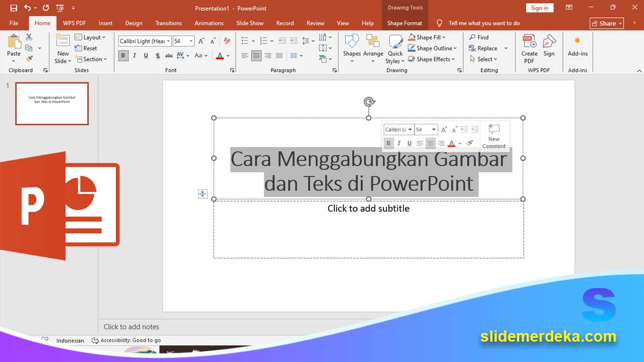
Task: Click the Accessibility checker status icon
Action: pos(95,341)
